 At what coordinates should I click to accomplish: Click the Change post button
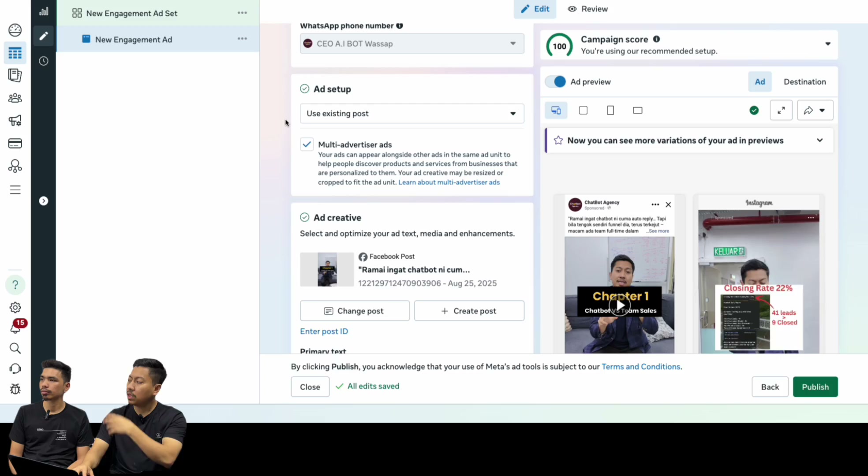click(x=355, y=311)
